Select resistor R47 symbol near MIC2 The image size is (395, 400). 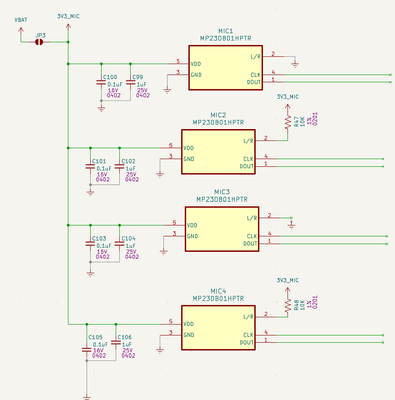tap(287, 122)
